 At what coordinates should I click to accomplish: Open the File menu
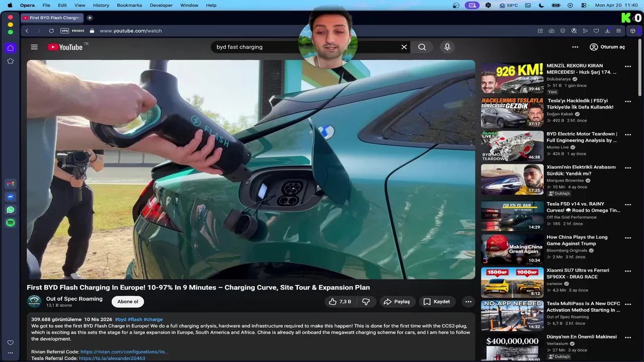(46, 5)
